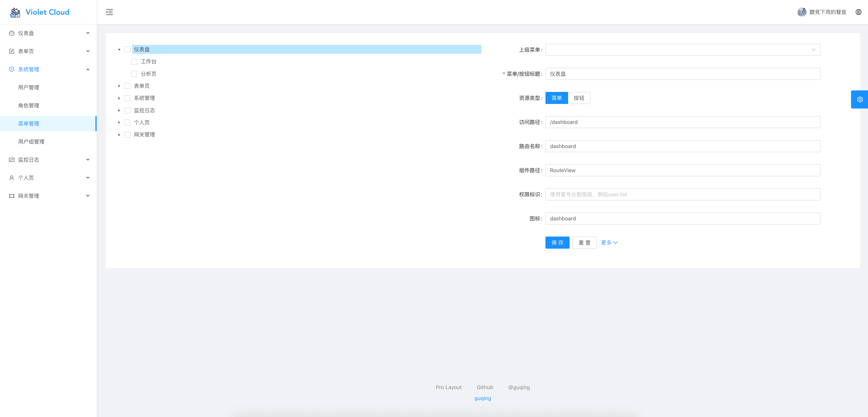This screenshot has width=868, height=417.
Task: Open the language globe icon
Action: [858, 12]
